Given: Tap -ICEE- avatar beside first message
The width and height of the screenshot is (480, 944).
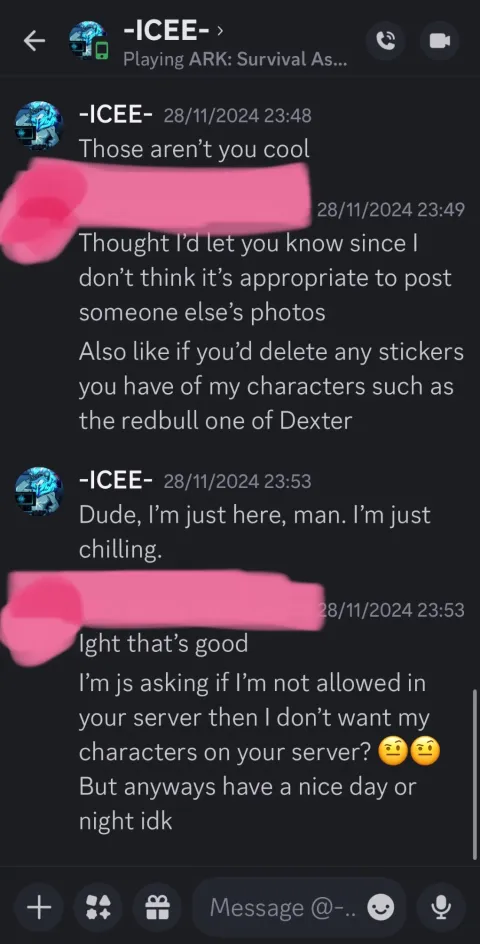Looking at the screenshot, I should click(39, 126).
